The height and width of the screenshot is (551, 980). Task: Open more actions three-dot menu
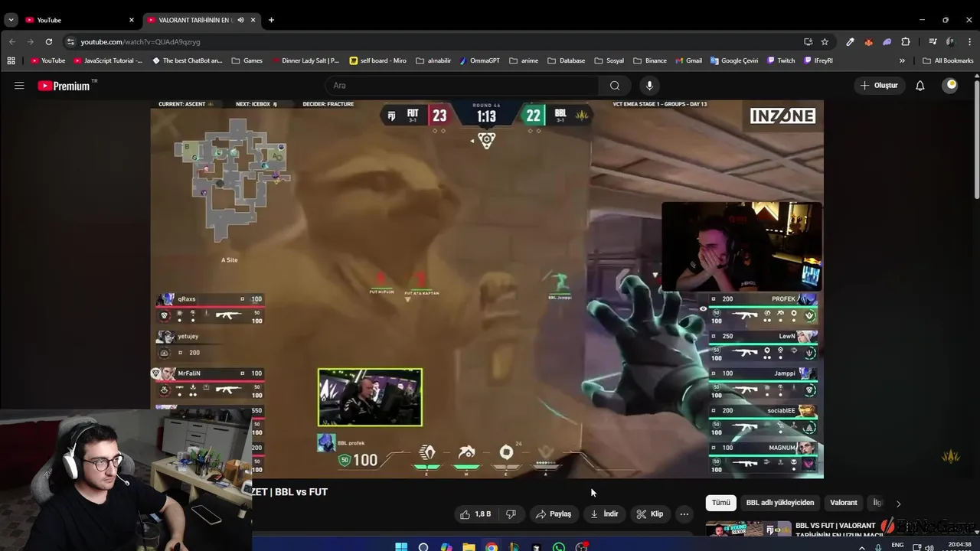point(684,514)
